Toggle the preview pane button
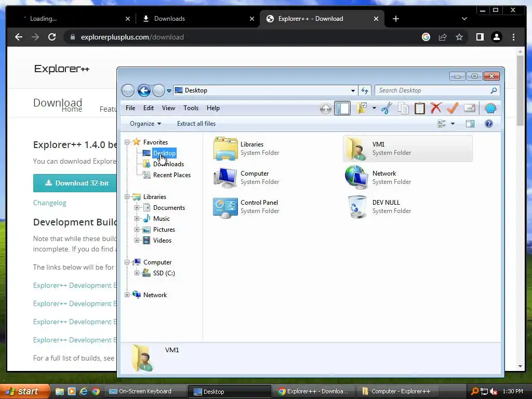 point(470,124)
